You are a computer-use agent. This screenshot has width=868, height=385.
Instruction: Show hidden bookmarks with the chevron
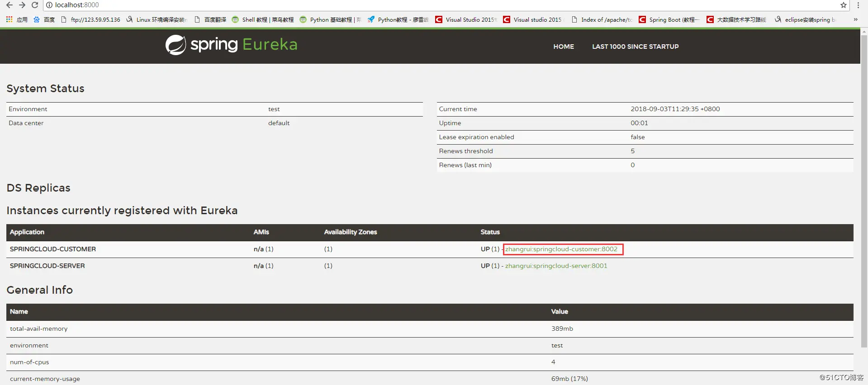tap(855, 19)
